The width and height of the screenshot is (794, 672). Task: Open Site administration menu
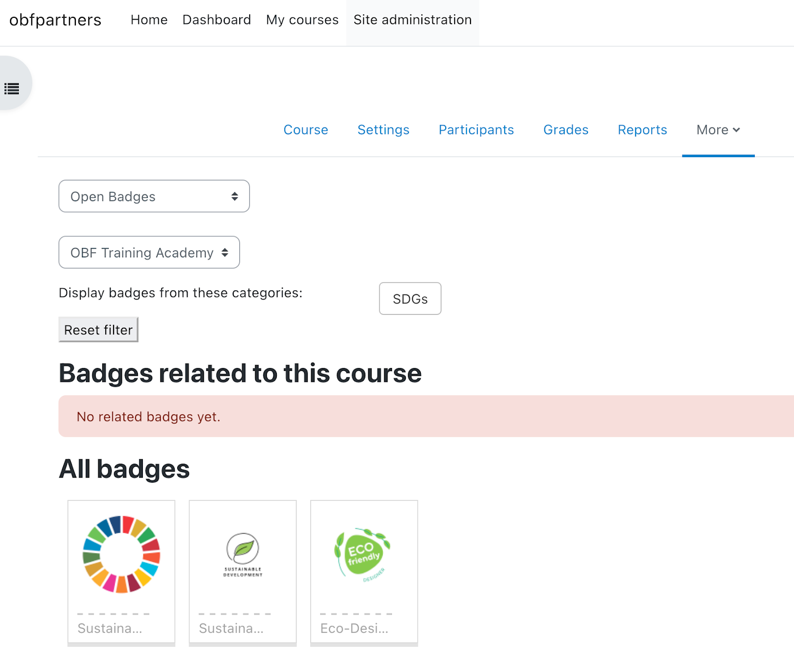tap(412, 20)
